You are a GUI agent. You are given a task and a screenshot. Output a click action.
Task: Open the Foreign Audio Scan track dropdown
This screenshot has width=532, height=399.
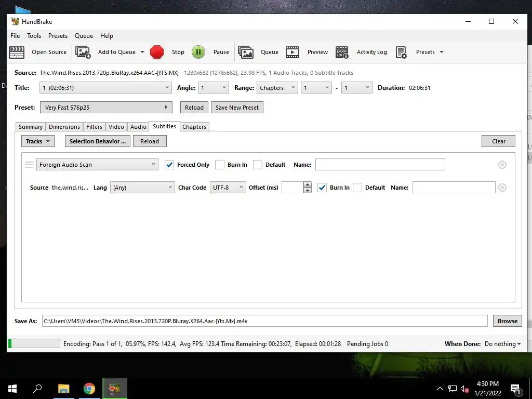tap(97, 165)
